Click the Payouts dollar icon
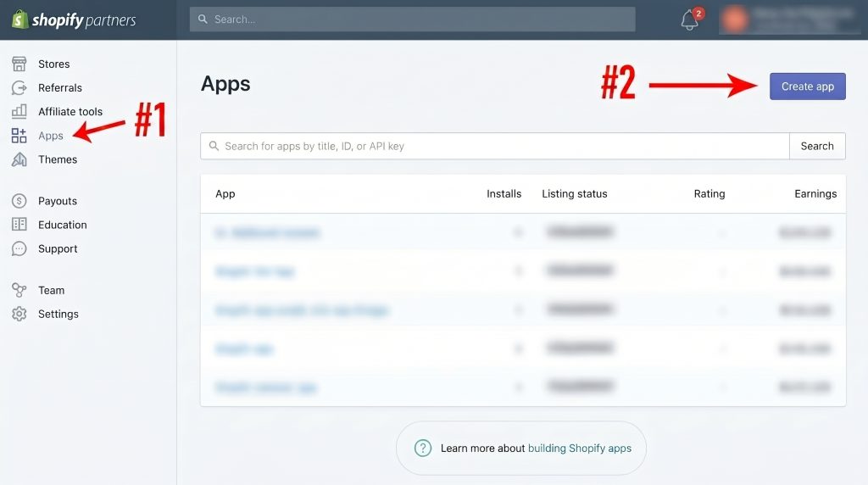The image size is (868, 485). (x=19, y=201)
